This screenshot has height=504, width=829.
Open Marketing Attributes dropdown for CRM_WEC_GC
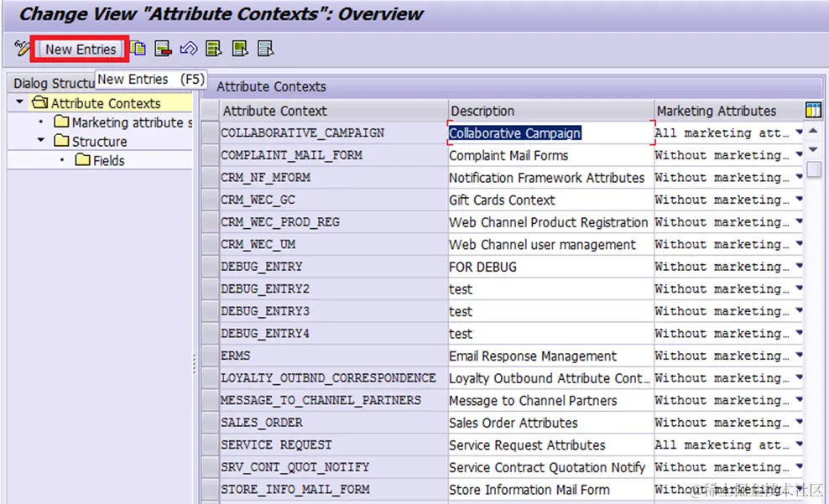(799, 200)
